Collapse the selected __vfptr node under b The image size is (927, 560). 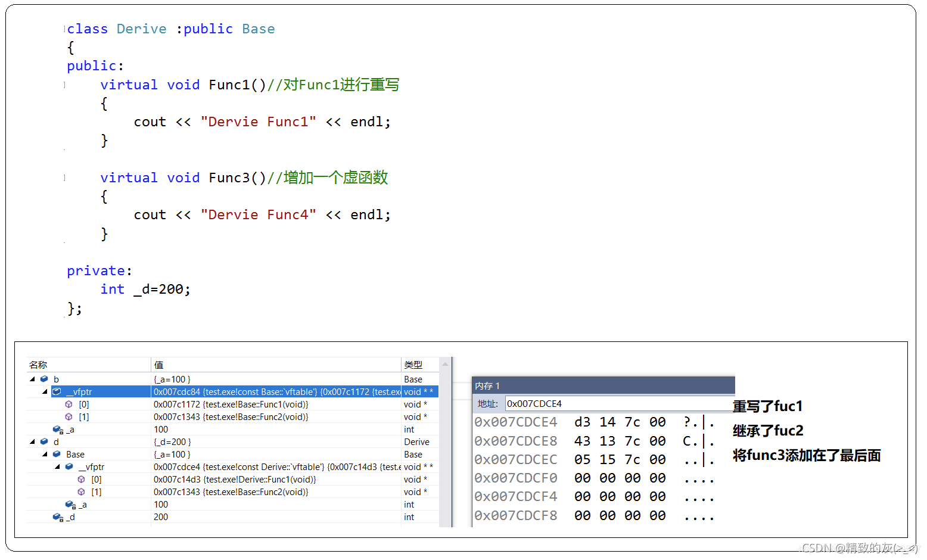point(45,391)
